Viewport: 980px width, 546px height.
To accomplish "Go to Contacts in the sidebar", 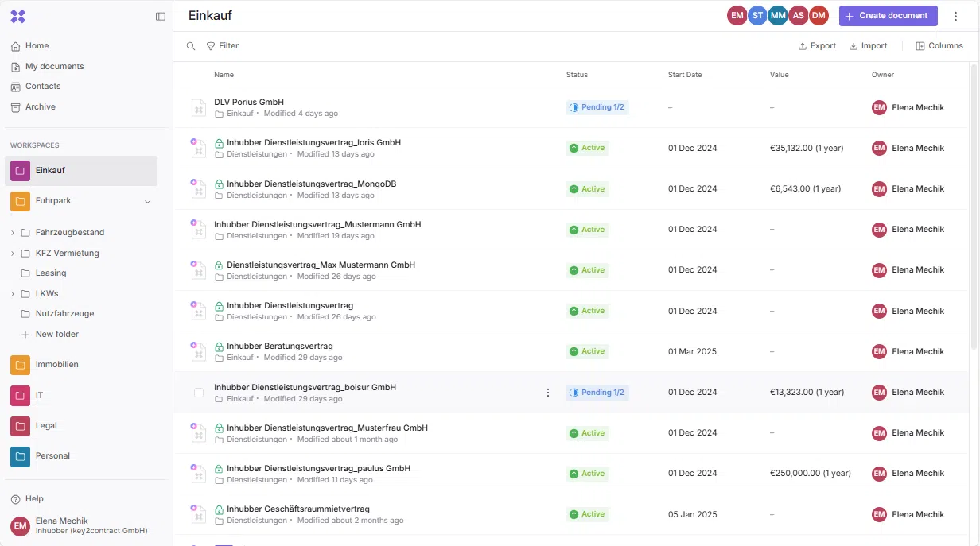I will pyautogui.click(x=43, y=86).
